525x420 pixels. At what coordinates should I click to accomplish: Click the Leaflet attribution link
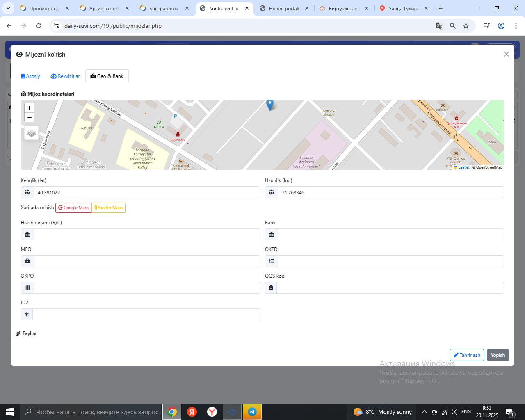[463, 167]
